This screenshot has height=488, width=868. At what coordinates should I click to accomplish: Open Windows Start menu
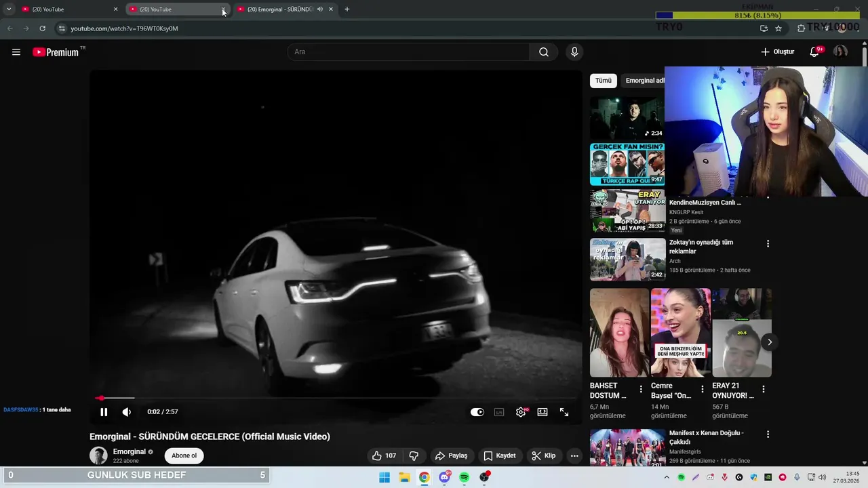[384, 477]
